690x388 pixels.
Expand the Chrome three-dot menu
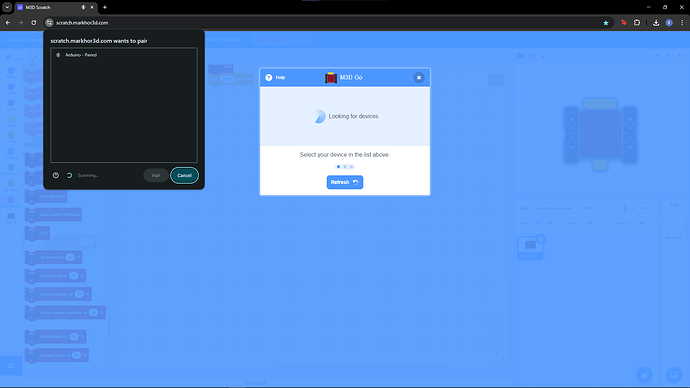tap(682, 23)
